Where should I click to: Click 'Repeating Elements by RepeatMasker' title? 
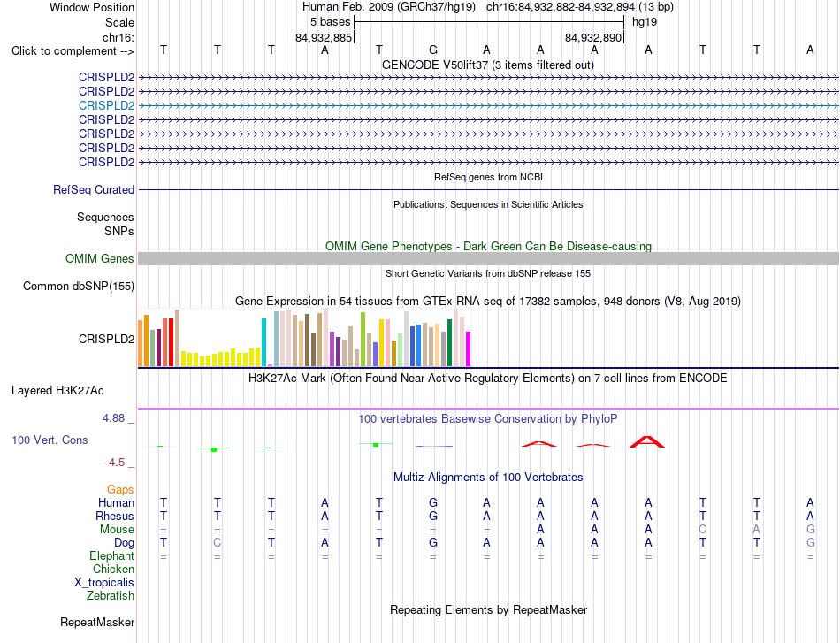pos(488,609)
